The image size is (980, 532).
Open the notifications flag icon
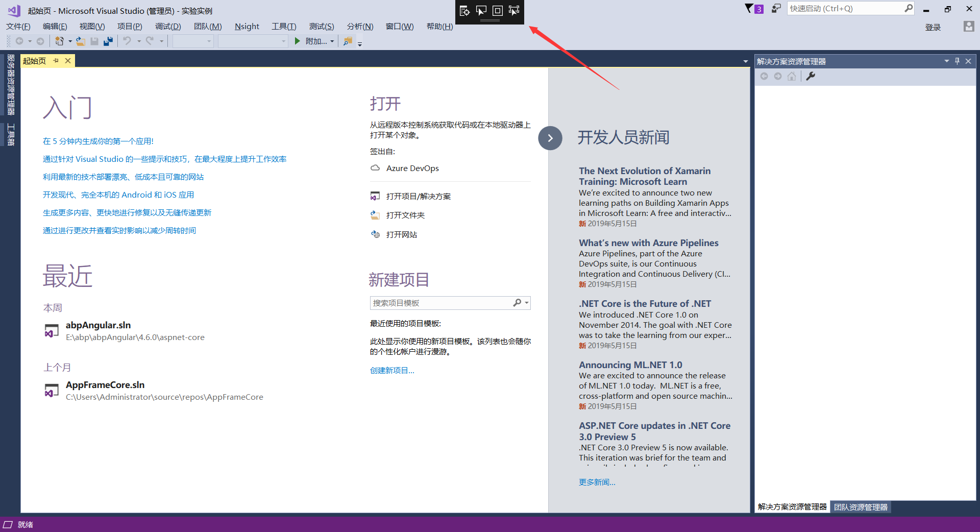(x=749, y=8)
